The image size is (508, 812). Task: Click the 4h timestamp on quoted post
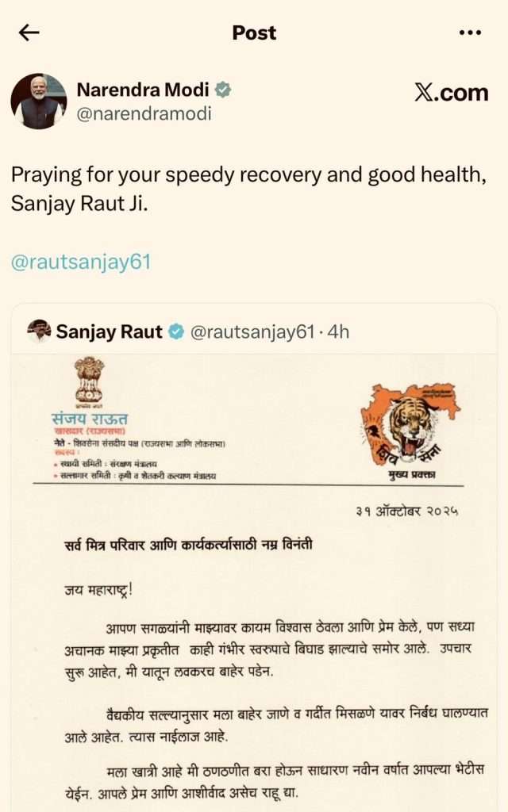[x=338, y=331]
